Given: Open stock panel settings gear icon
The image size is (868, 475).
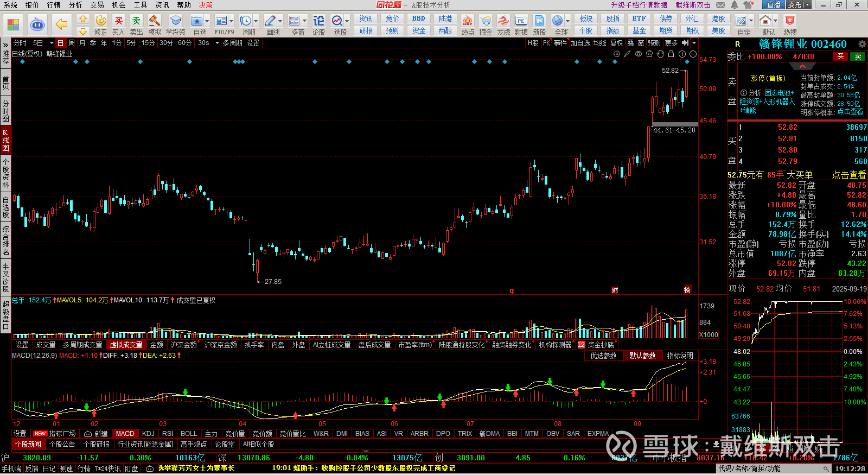Looking at the screenshot, I should pos(862,44).
